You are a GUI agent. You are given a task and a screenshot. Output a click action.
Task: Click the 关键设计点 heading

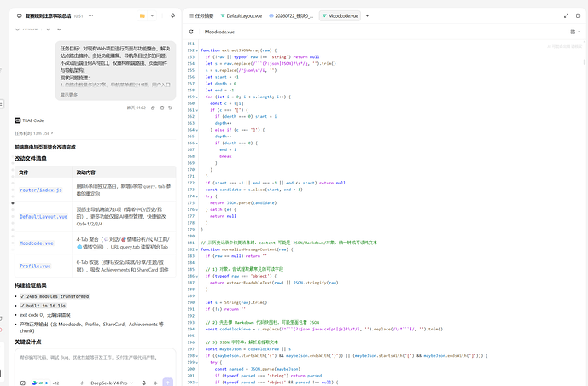pyautogui.click(x=28, y=342)
